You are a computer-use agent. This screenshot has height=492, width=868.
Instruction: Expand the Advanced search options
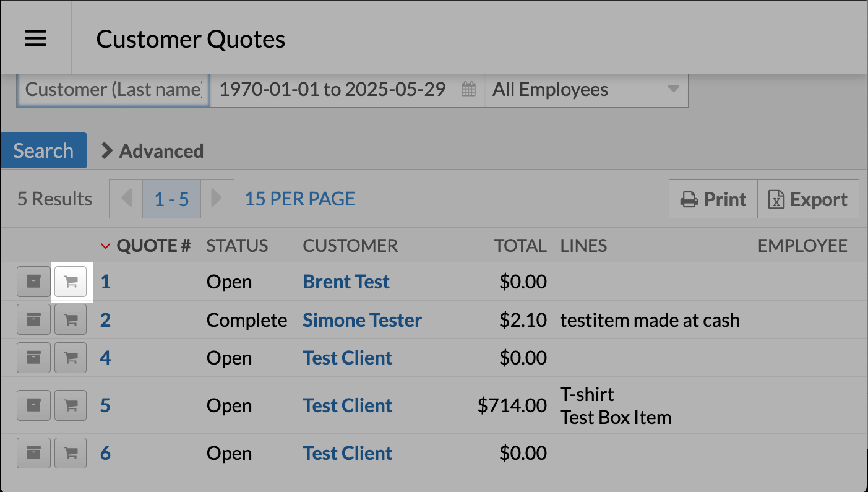coord(152,151)
